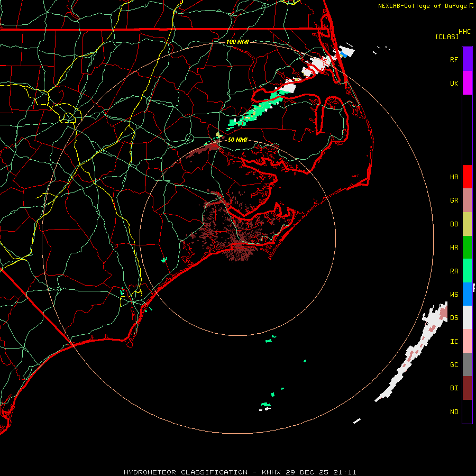The width and height of the screenshot is (476, 476).
Task: Click the "GR" legend label
Action: 454,200
